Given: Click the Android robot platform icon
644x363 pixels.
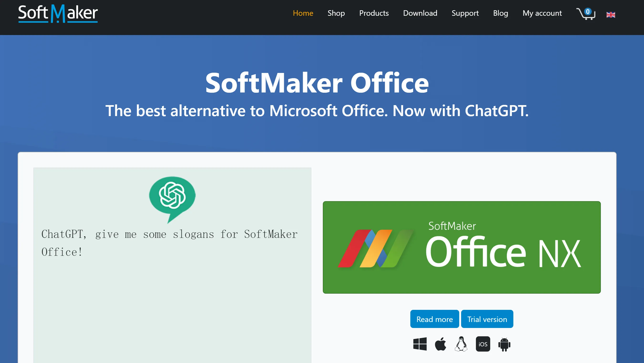Looking at the screenshot, I should click(x=504, y=344).
